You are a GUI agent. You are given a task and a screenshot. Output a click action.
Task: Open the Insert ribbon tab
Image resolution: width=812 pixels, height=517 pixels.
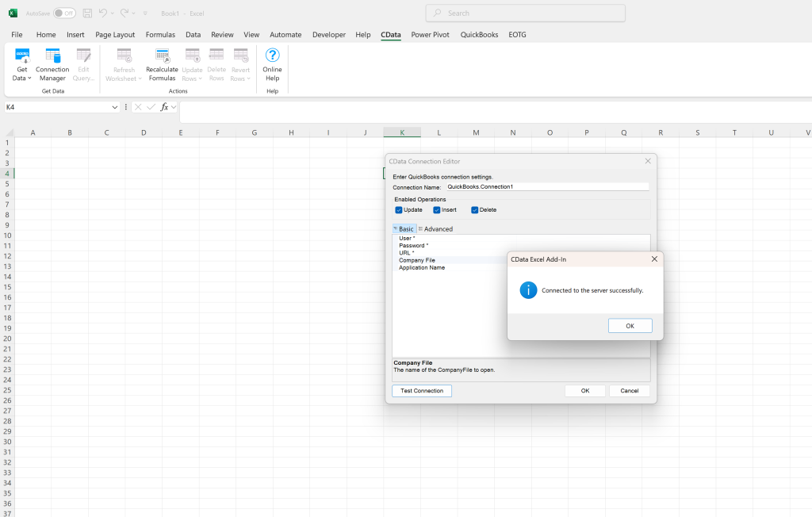75,35
